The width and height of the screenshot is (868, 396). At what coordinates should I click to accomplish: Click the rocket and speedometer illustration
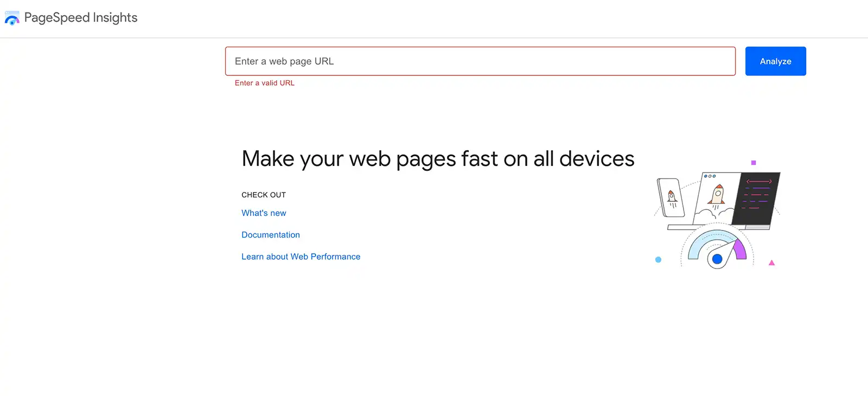717,215
